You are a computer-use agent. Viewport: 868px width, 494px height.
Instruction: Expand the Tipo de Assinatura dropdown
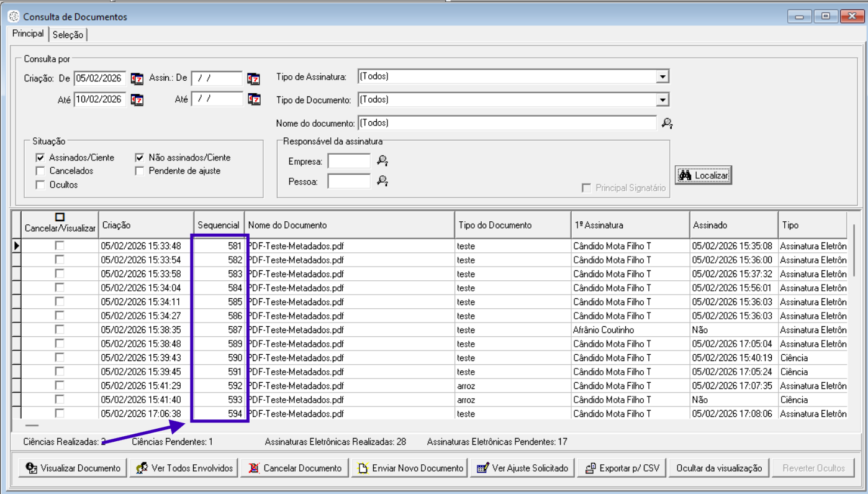click(x=662, y=77)
